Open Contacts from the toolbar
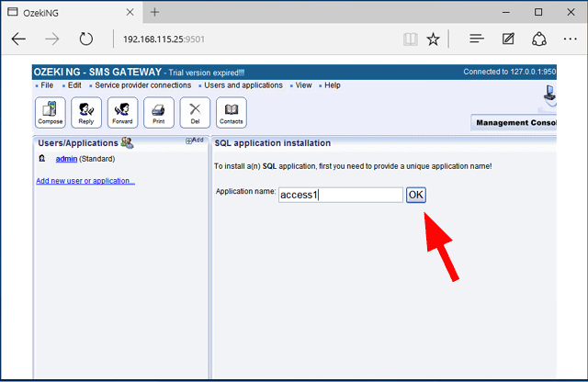 (x=231, y=112)
